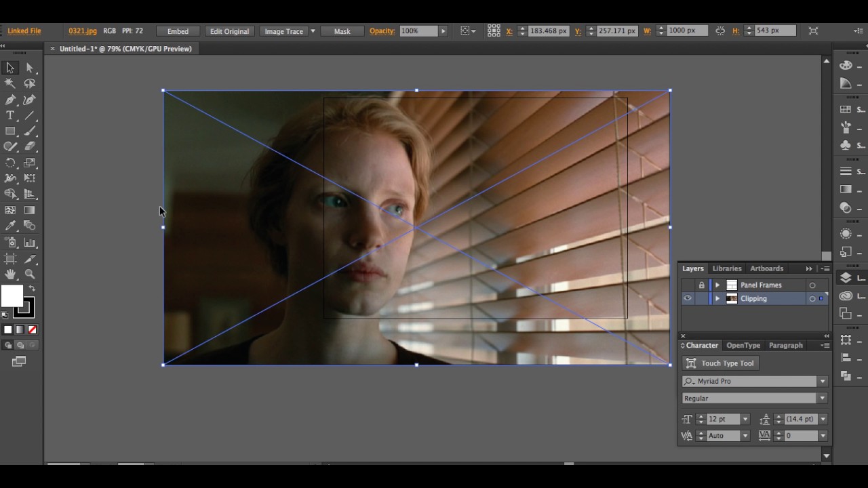This screenshot has height=488, width=868.
Task: Open the font size dropdown arrow
Action: (x=745, y=419)
